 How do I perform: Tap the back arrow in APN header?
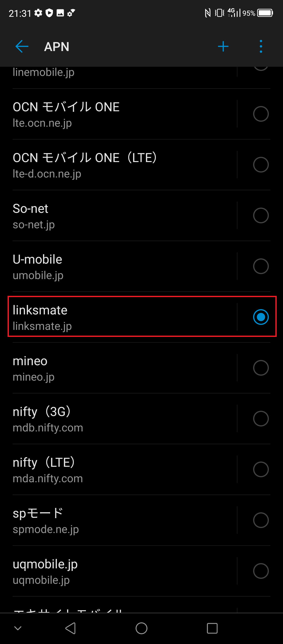[22, 47]
